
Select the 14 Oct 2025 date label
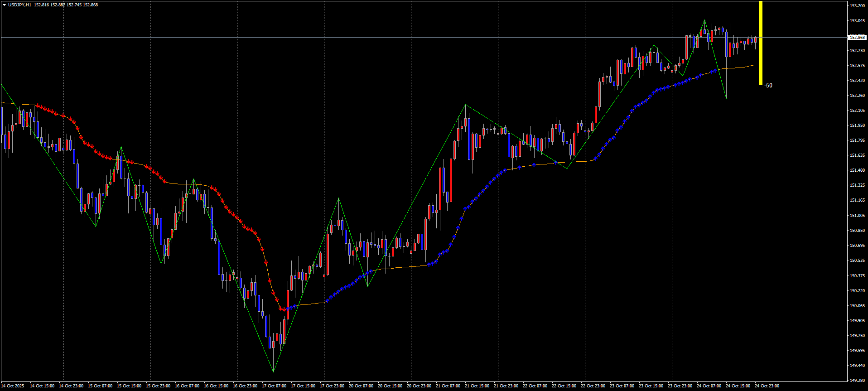click(x=13, y=386)
